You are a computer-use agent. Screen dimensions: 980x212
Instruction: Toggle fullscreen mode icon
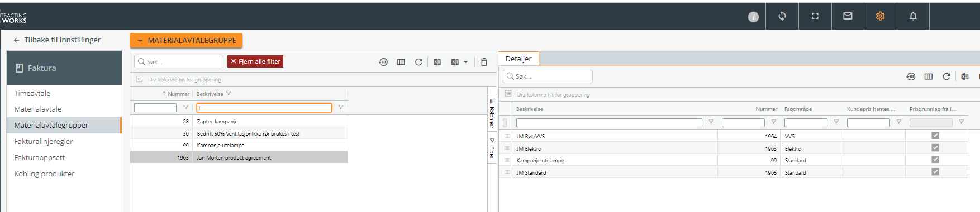815,16
